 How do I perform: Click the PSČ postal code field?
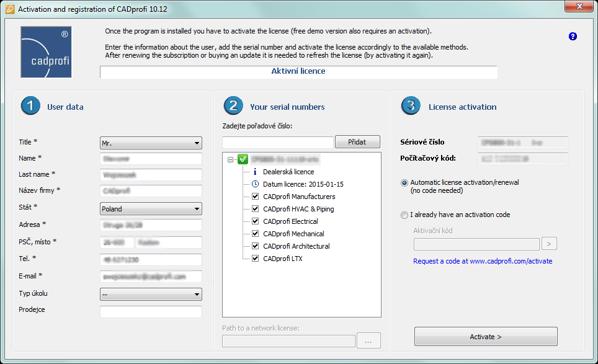(x=117, y=242)
